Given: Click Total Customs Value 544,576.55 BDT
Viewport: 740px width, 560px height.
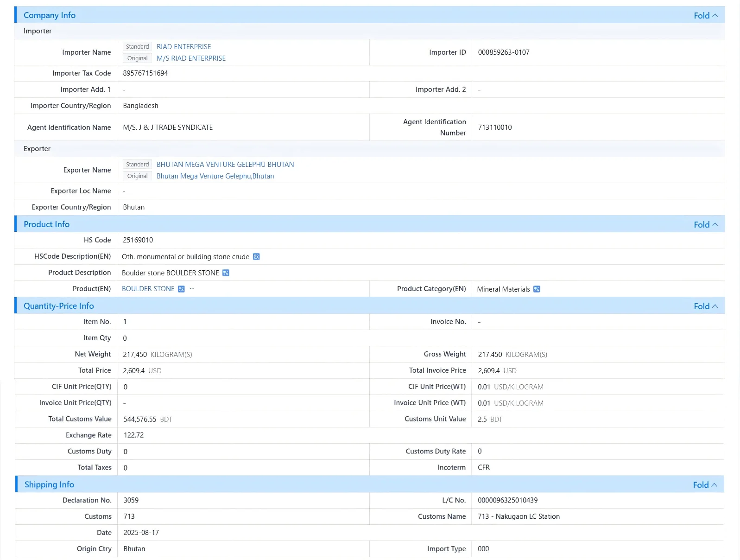Looking at the screenshot, I should [x=147, y=420].
